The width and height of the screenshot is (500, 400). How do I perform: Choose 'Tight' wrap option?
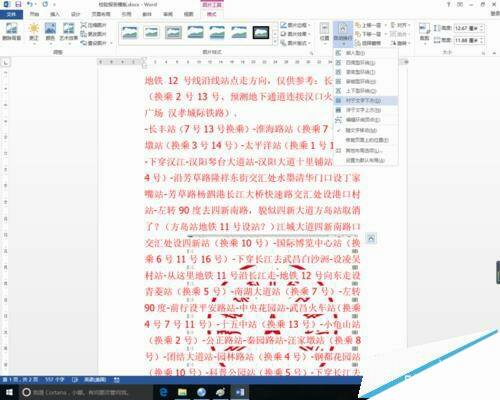point(366,72)
